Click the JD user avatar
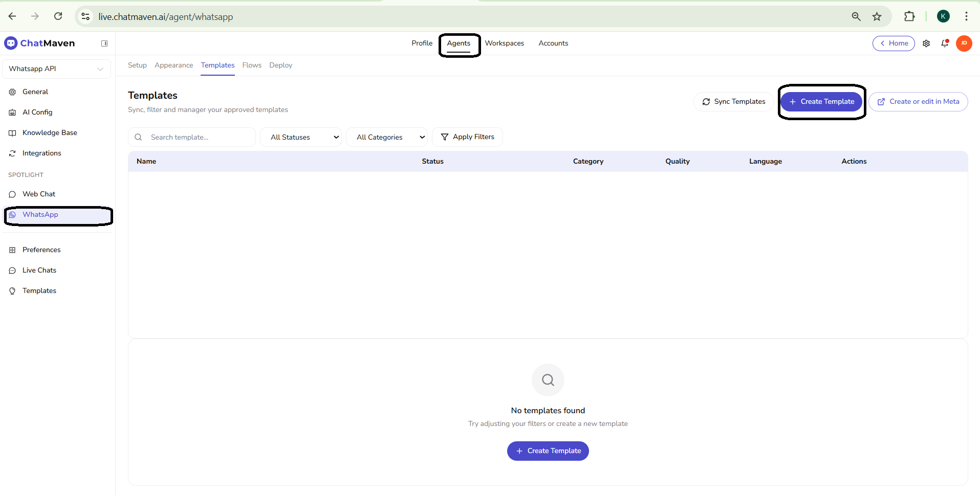980x495 pixels. pyautogui.click(x=964, y=43)
